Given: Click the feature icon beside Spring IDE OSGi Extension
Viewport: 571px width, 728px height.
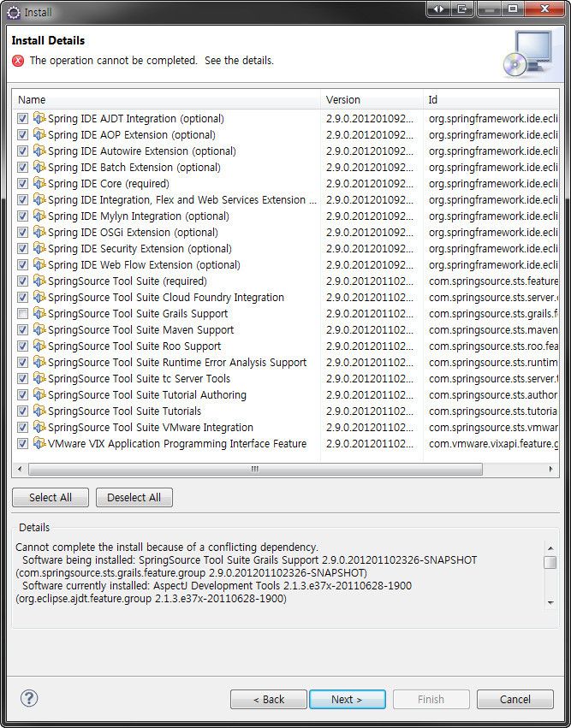Looking at the screenshot, I should click(x=39, y=232).
